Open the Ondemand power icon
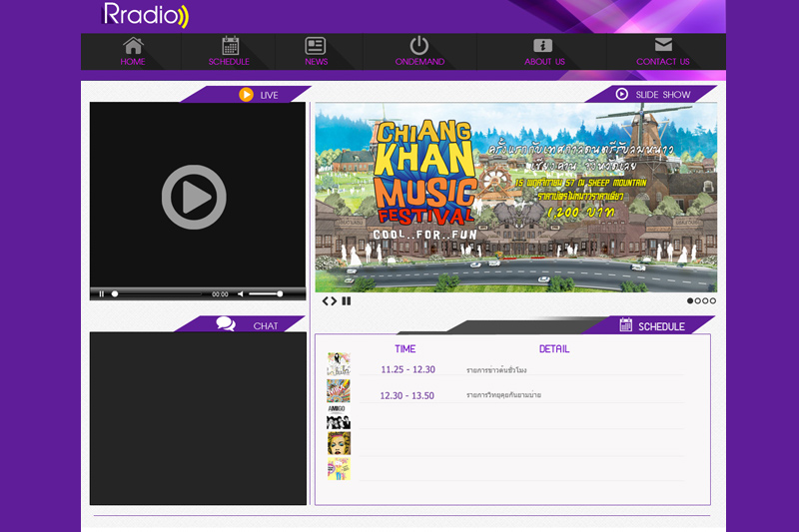The height and width of the screenshot is (532, 799). [419, 45]
